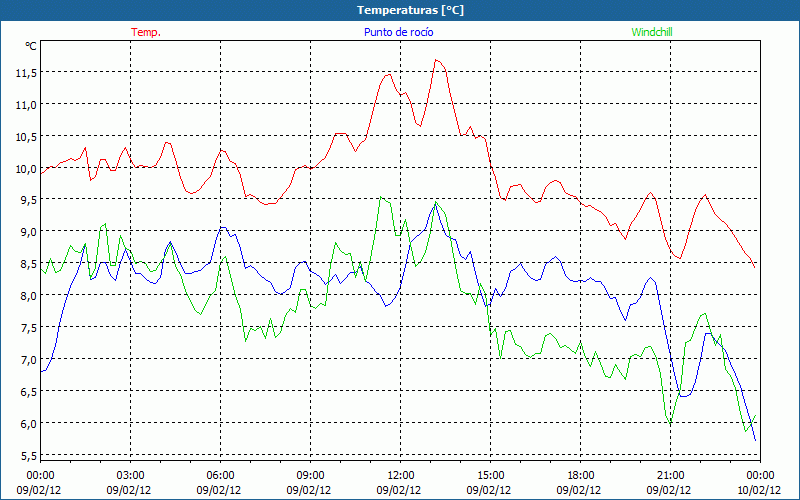800x500 pixels.
Task: Click the blue Punto de rocío legend label
Action: tap(398, 32)
